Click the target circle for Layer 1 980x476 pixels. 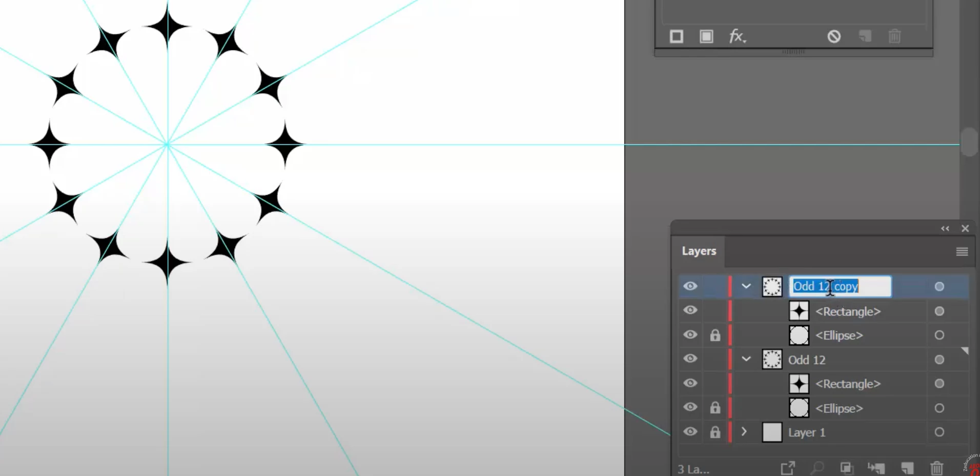(x=939, y=432)
